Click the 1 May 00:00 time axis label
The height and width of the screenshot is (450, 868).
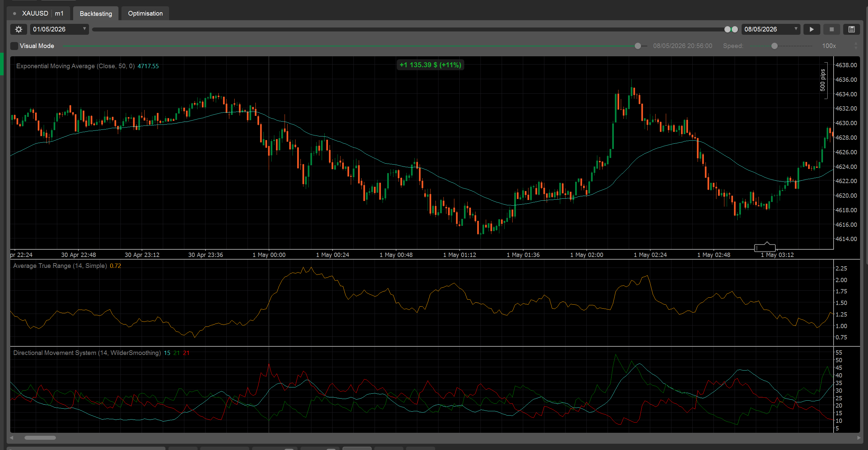pos(269,255)
